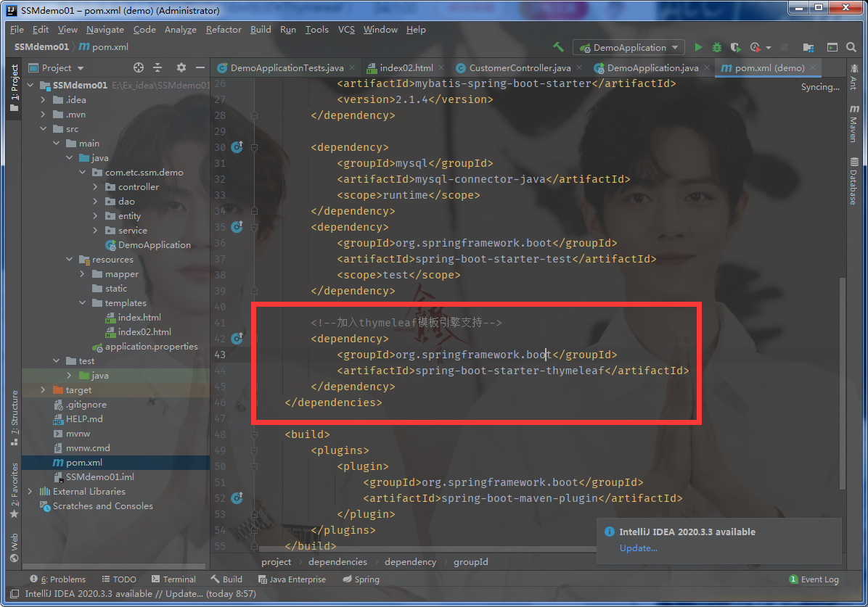Click the Search Everywhere magnifier icon
868x607 pixels.
pos(851,48)
